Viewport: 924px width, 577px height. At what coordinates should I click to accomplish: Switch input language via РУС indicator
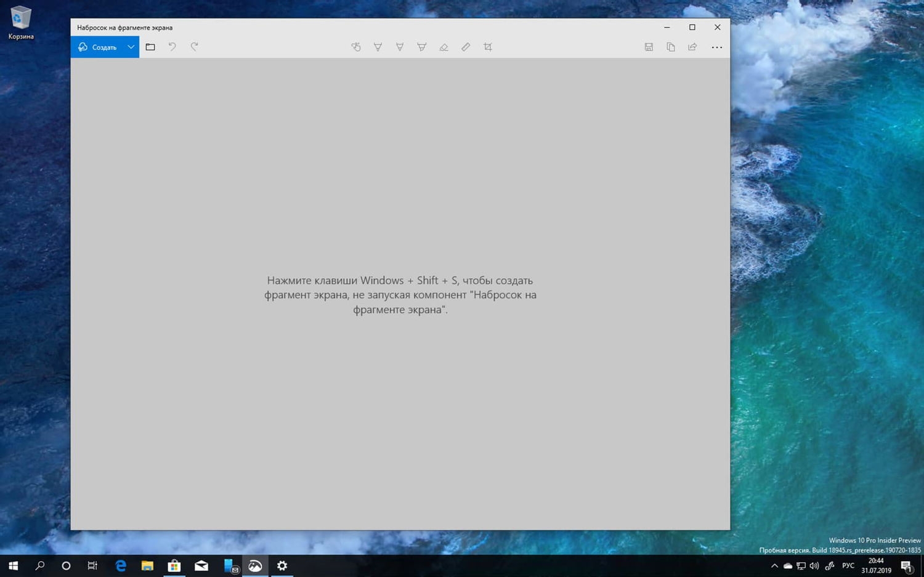(x=848, y=566)
